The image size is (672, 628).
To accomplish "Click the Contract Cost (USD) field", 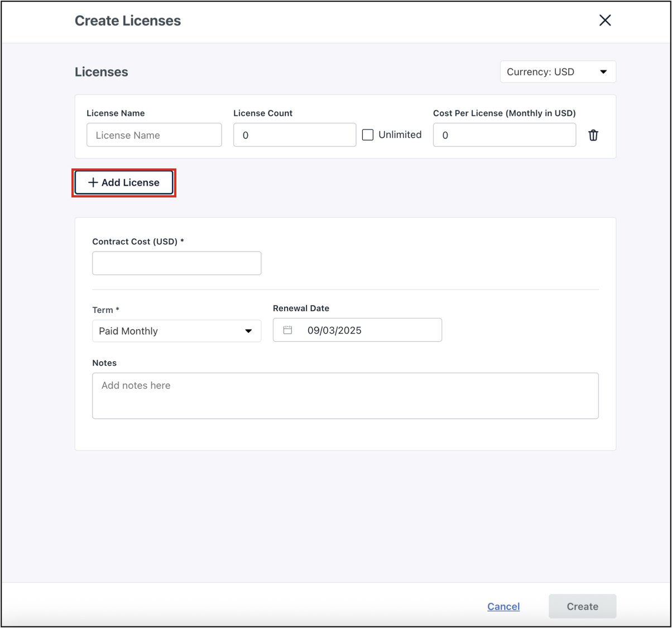I will click(176, 263).
